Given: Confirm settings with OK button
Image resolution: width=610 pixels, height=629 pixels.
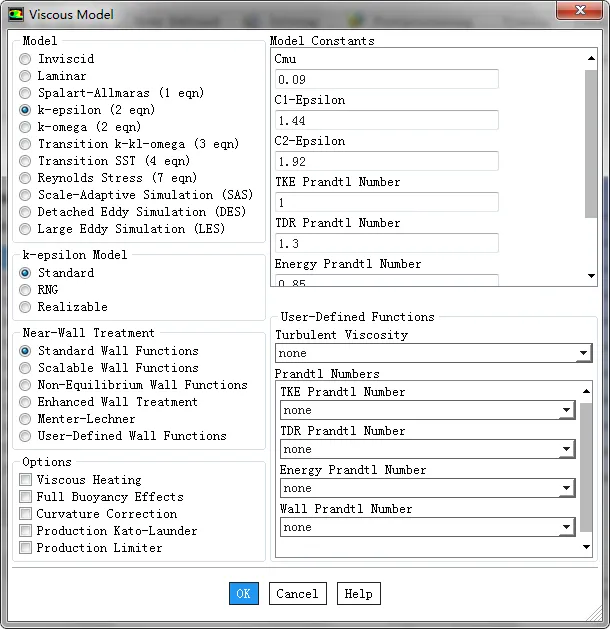Looking at the screenshot, I should point(244,593).
